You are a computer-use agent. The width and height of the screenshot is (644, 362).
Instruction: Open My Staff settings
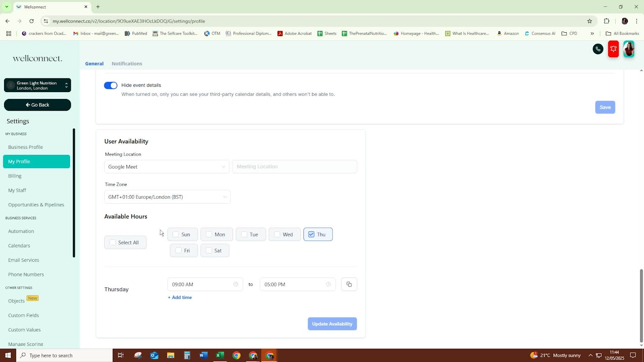17,191
